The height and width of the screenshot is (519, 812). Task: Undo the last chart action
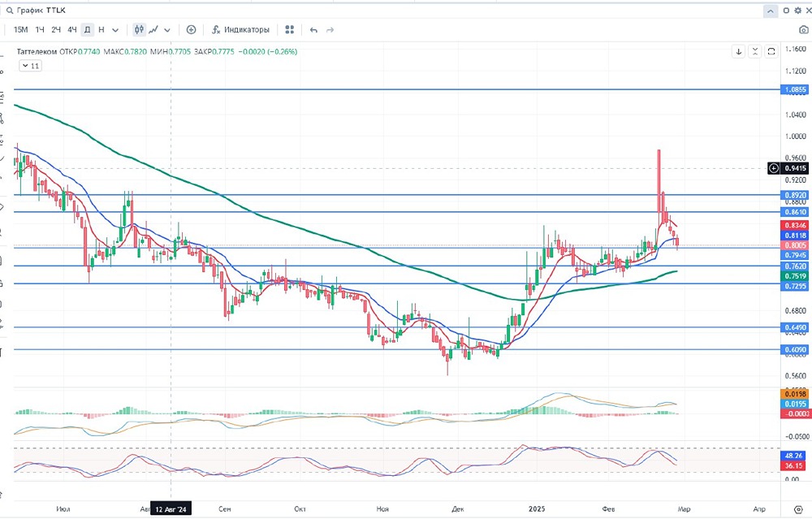click(x=313, y=30)
